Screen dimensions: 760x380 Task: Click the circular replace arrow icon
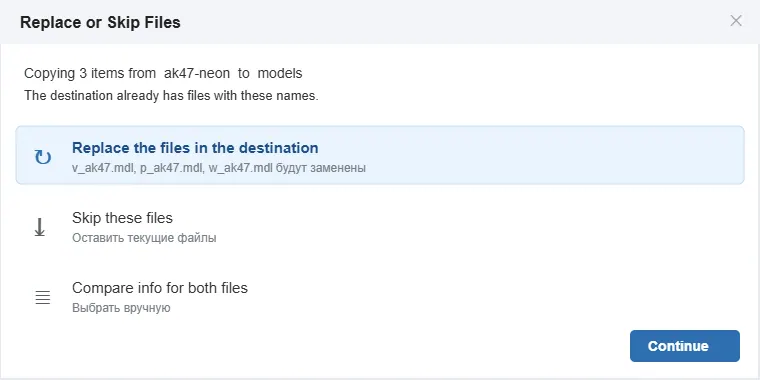[43, 157]
